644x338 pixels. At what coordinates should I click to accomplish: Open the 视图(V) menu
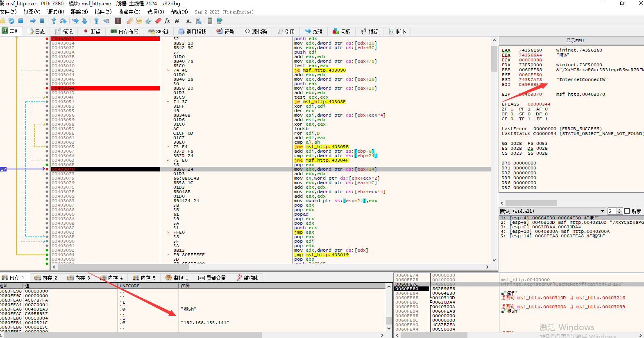[x=32, y=12]
